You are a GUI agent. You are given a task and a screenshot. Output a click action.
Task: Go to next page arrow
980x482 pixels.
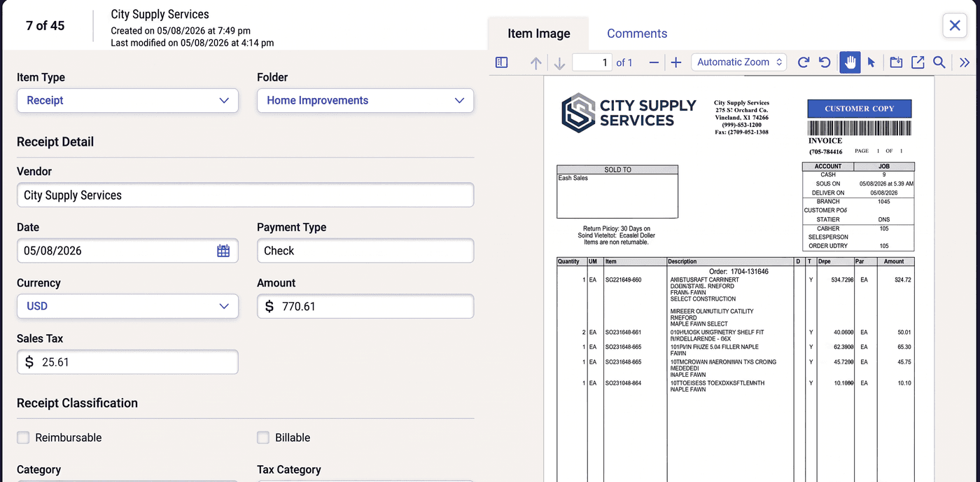[559, 63]
